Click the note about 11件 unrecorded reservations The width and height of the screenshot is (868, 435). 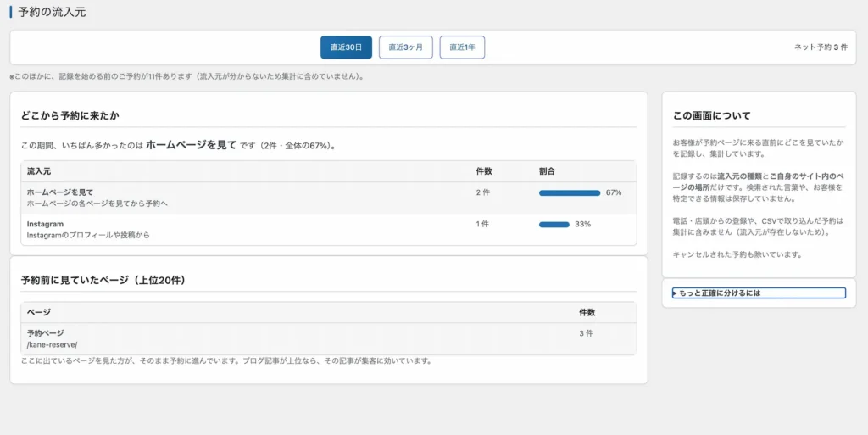(187, 77)
